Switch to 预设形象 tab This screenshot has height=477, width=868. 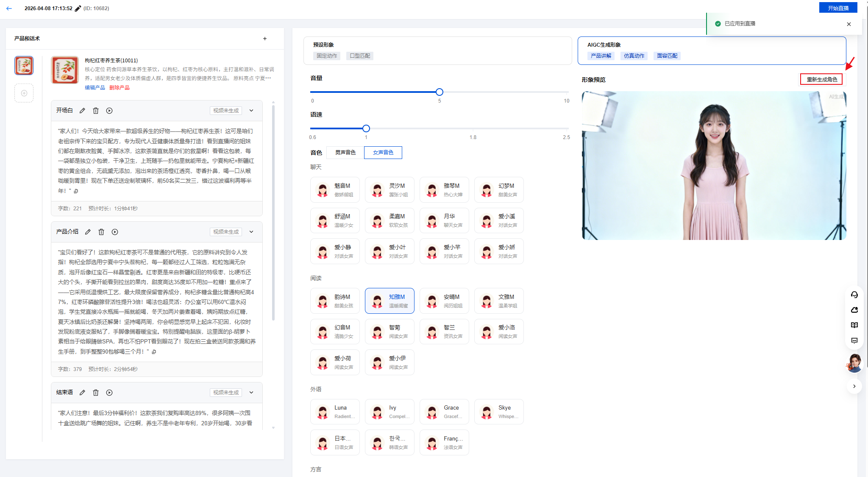437,50
